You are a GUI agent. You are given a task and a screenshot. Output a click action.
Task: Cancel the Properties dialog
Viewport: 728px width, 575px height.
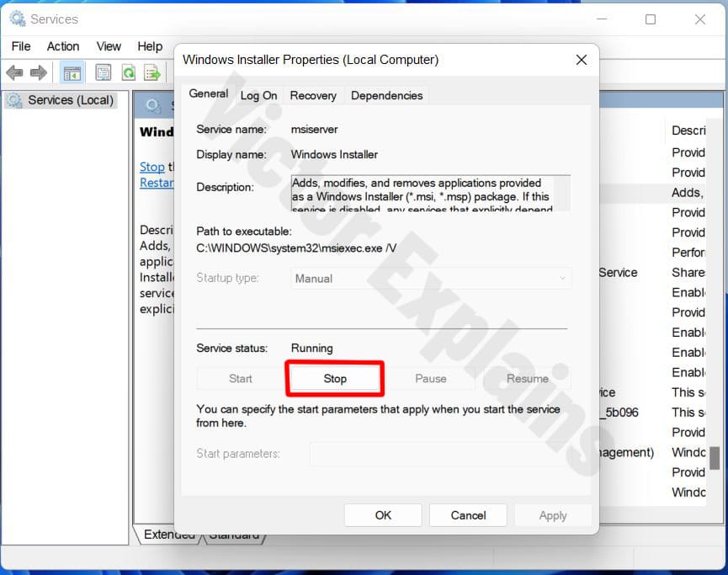[x=468, y=515]
